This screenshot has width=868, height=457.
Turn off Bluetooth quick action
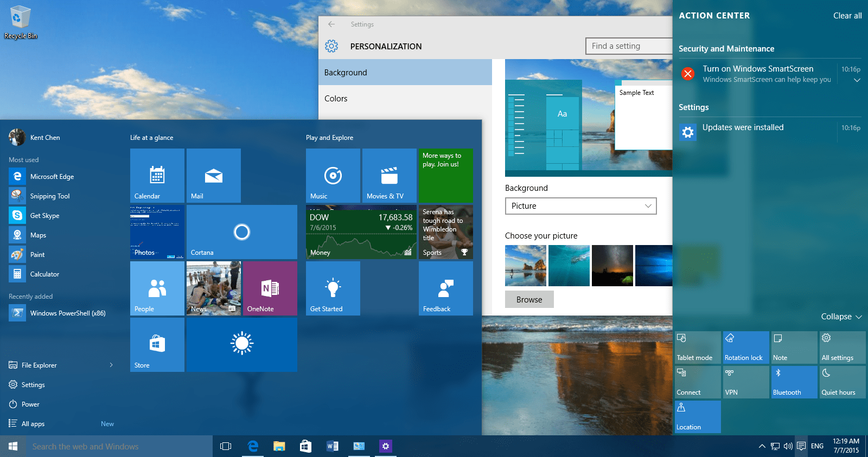pos(794,382)
